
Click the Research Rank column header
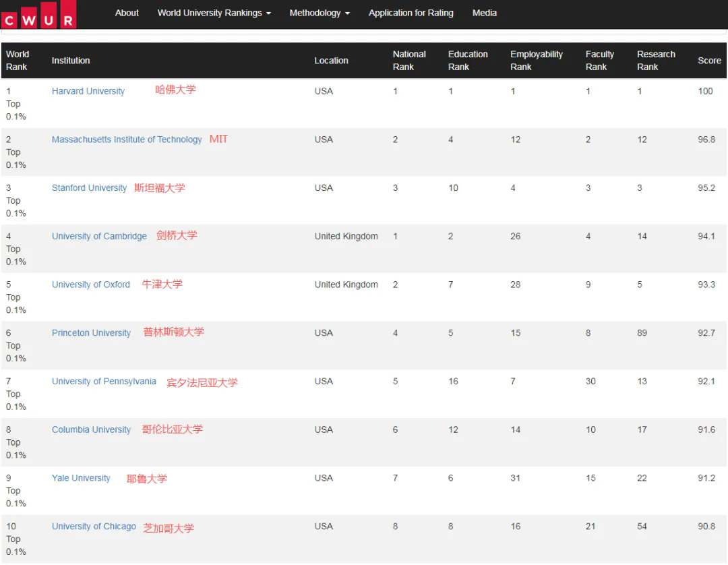tap(656, 61)
